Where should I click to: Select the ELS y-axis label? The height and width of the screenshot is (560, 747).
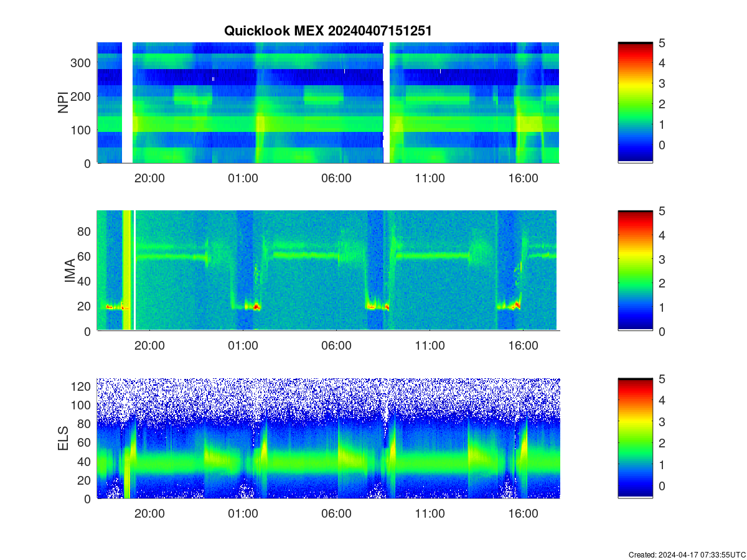pos(63,438)
